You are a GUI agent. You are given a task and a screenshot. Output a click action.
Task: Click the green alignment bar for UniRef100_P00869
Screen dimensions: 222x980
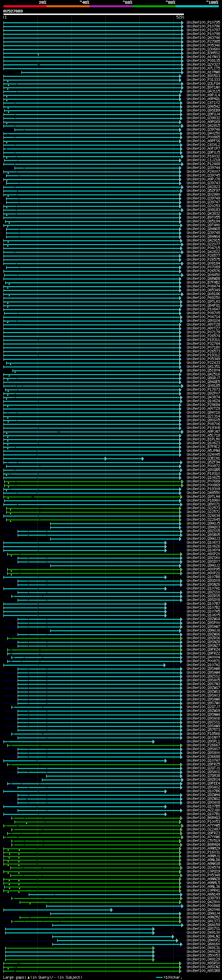click(94, 485)
